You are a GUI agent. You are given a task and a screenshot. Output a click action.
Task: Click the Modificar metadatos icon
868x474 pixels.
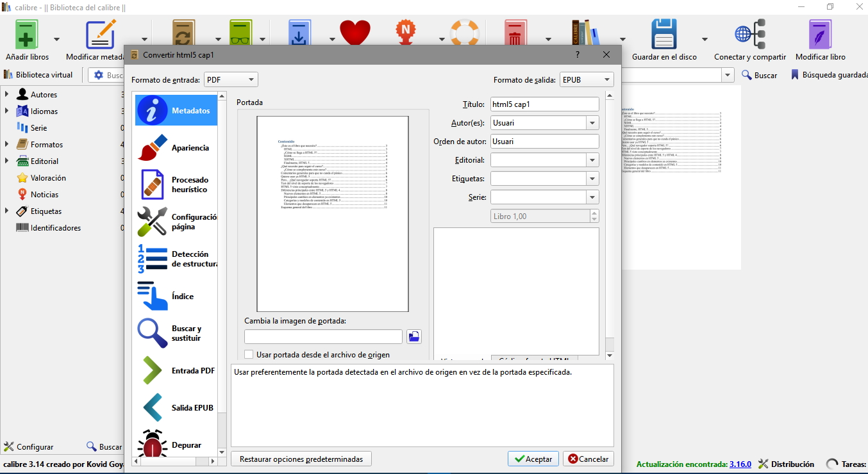click(x=101, y=34)
